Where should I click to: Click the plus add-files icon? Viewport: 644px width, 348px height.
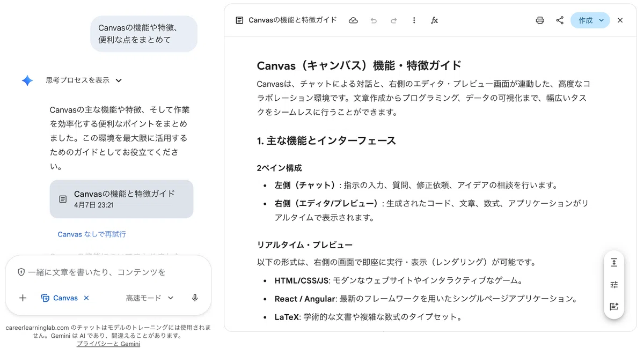(23, 298)
